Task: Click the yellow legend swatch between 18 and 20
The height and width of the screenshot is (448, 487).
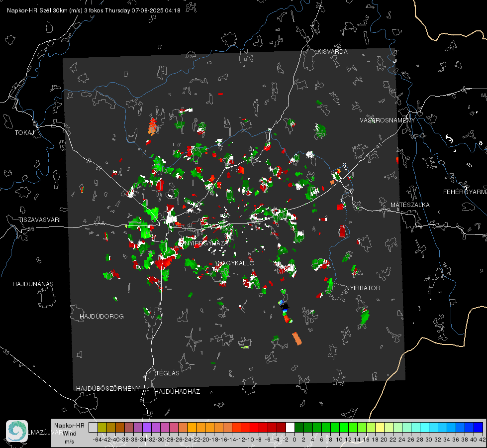Action: click(380, 428)
